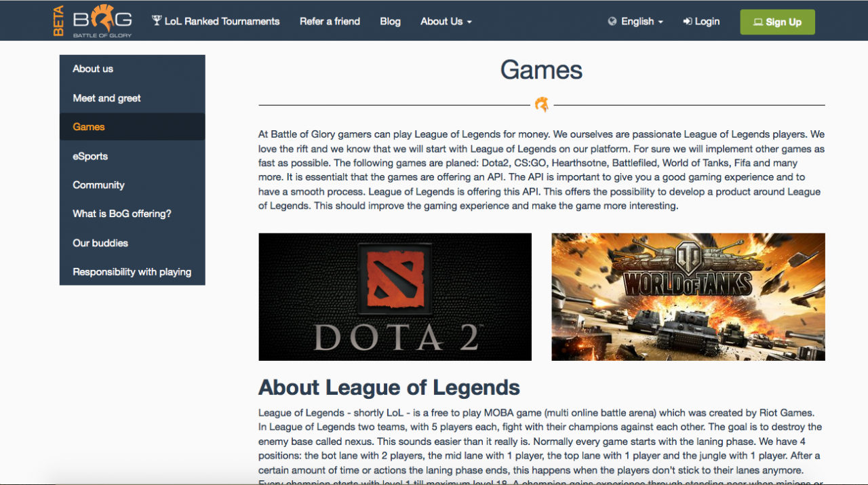Click the trophy icon beside LoL Ranked Tournaments

pyautogui.click(x=157, y=21)
